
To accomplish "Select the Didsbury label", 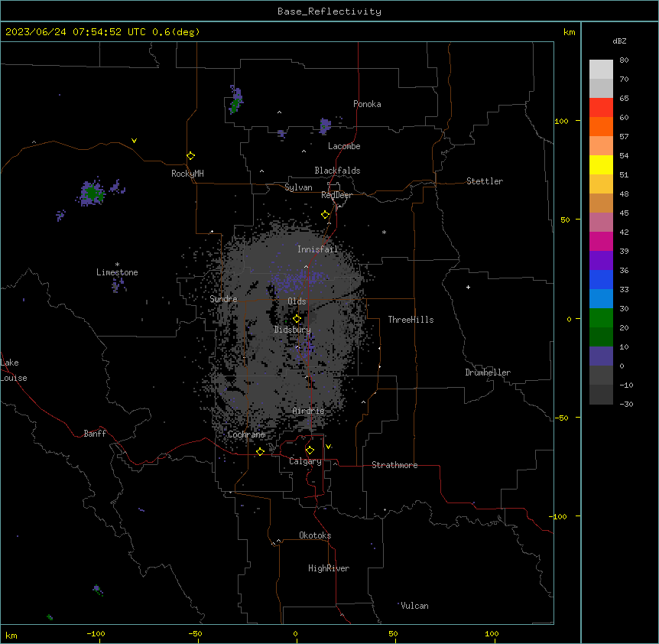I will click(x=293, y=330).
